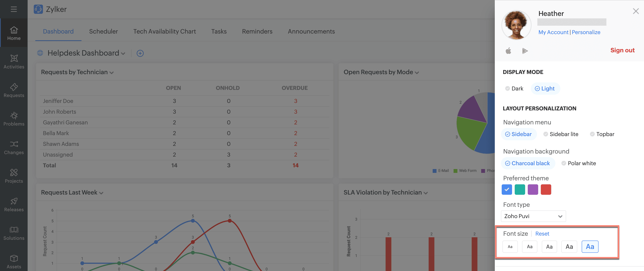This screenshot has width=644, height=271.
Task: Open the Announcements tab
Action: 311,31
